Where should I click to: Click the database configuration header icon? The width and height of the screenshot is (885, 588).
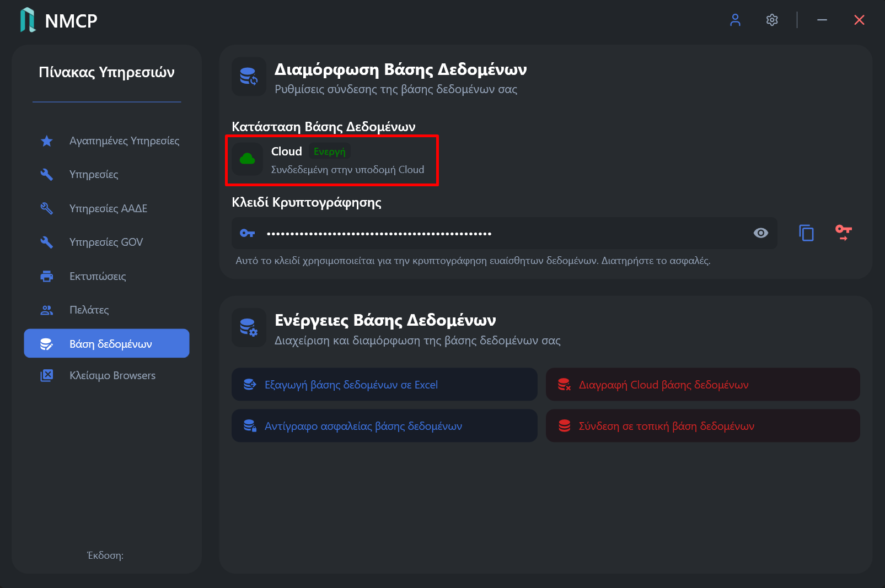click(249, 77)
